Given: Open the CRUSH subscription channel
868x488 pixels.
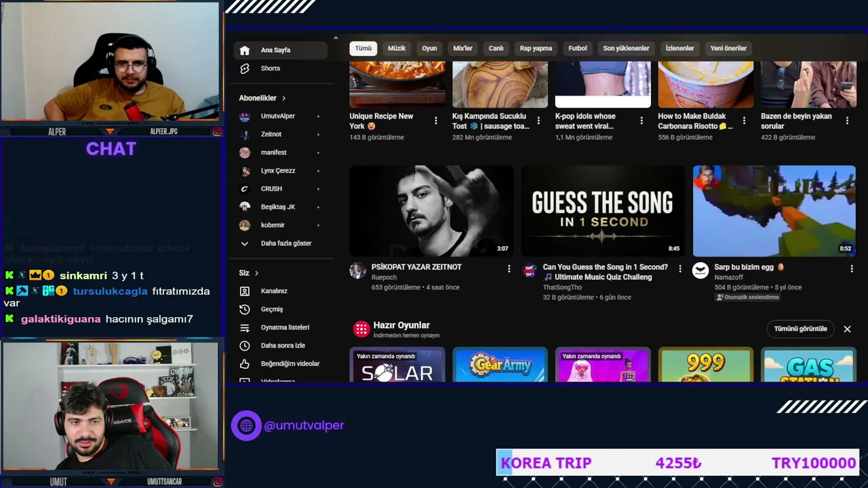Looking at the screenshot, I should click(x=281, y=189).
